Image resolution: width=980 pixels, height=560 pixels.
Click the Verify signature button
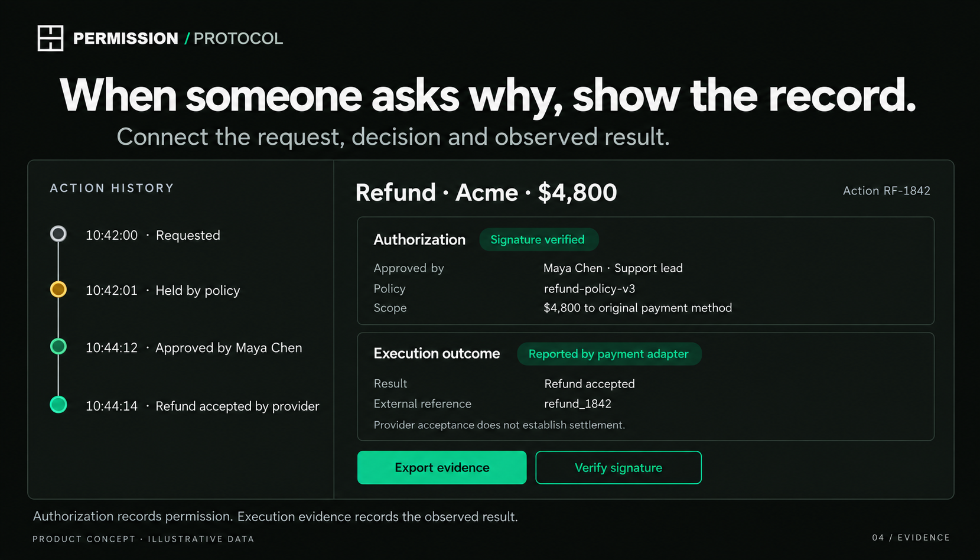pyautogui.click(x=618, y=468)
